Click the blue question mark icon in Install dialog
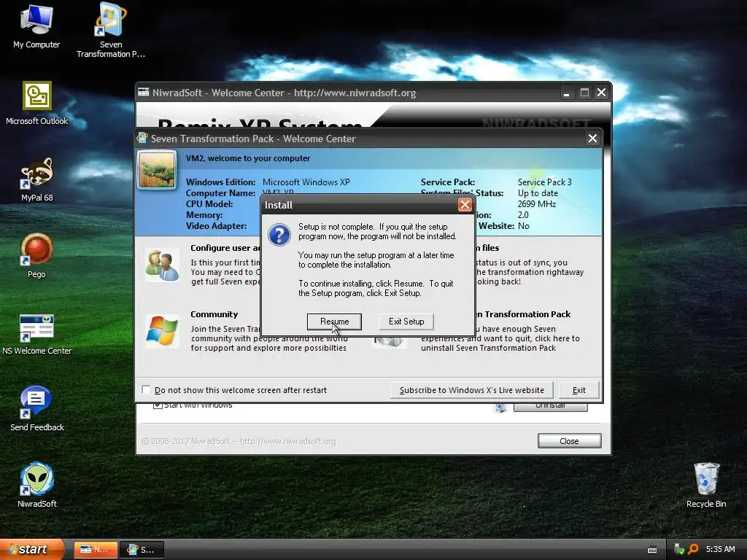The width and height of the screenshot is (747, 560). tap(279, 236)
